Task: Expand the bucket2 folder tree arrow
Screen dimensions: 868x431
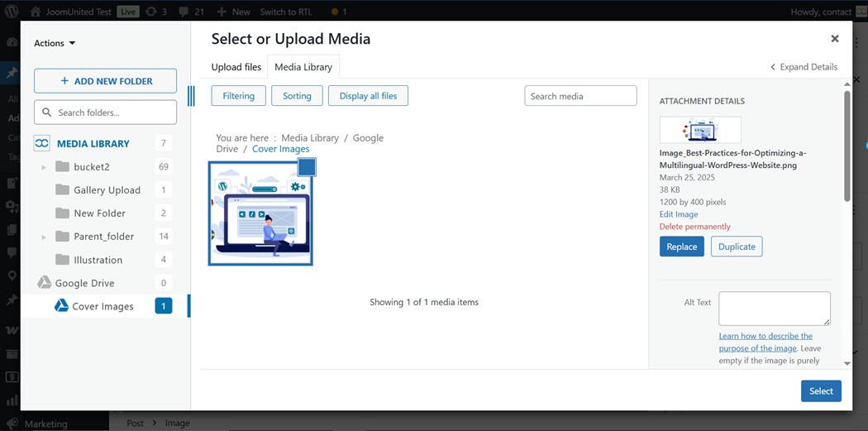Action: point(44,167)
